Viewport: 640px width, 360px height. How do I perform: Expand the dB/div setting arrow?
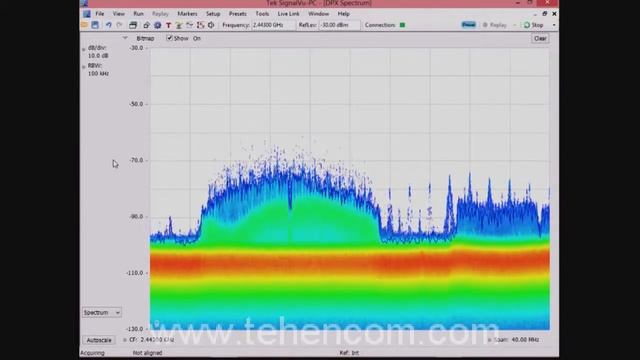pyautogui.click(x=84, y=49)
